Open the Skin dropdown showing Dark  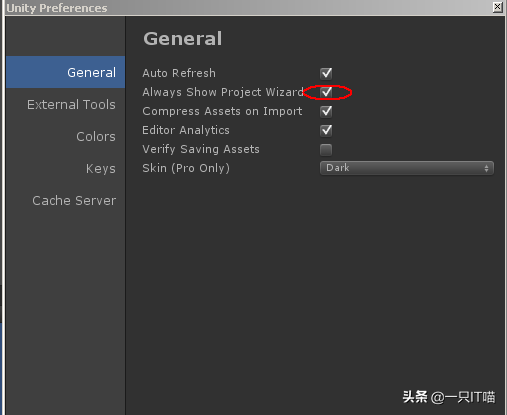[407, 168]
